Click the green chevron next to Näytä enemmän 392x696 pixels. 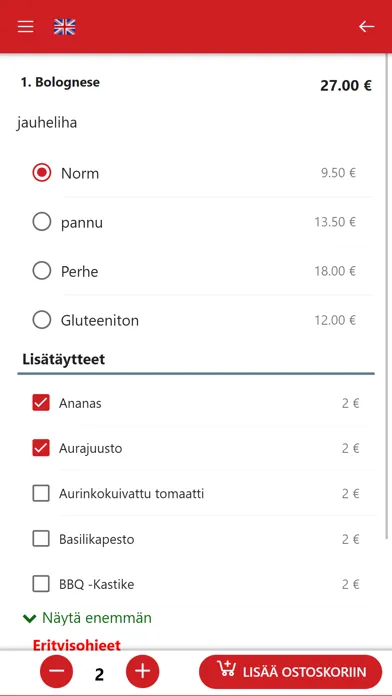click(x=29, y=618)
